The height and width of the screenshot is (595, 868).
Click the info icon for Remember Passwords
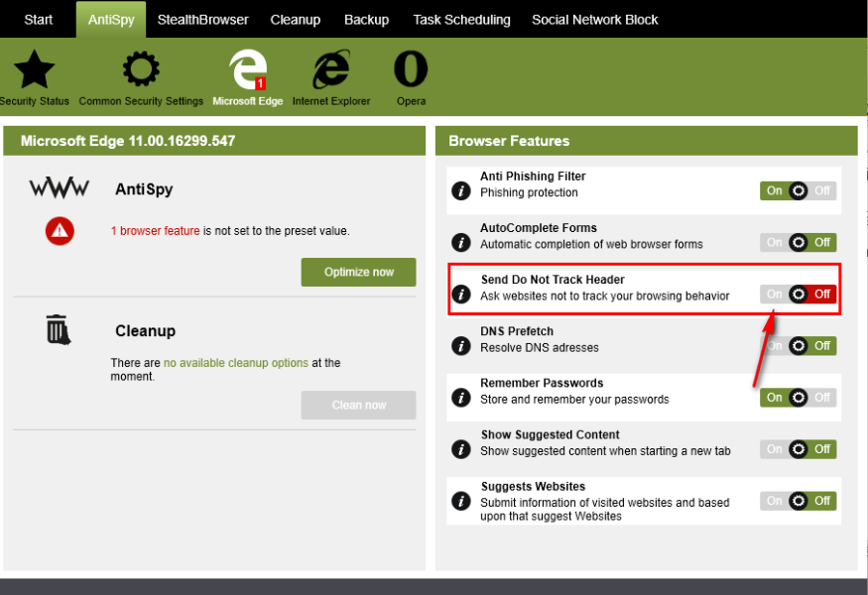click(461, 398)
